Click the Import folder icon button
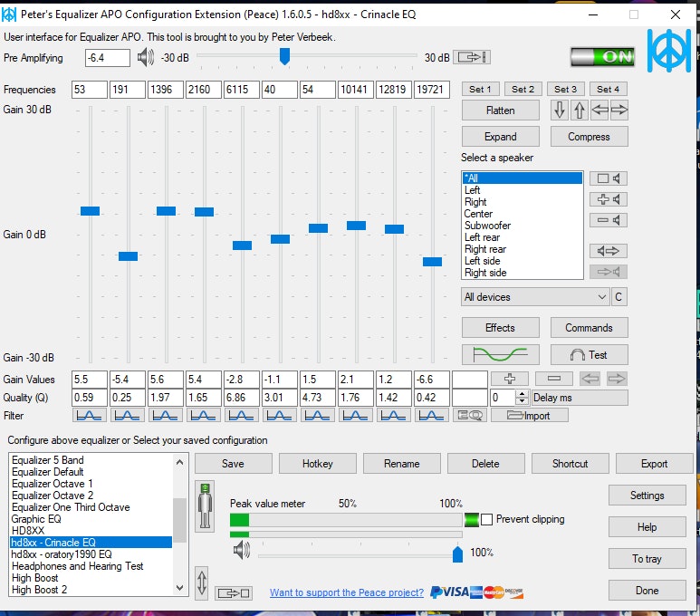The image size is (700, 616). point(536,415)
